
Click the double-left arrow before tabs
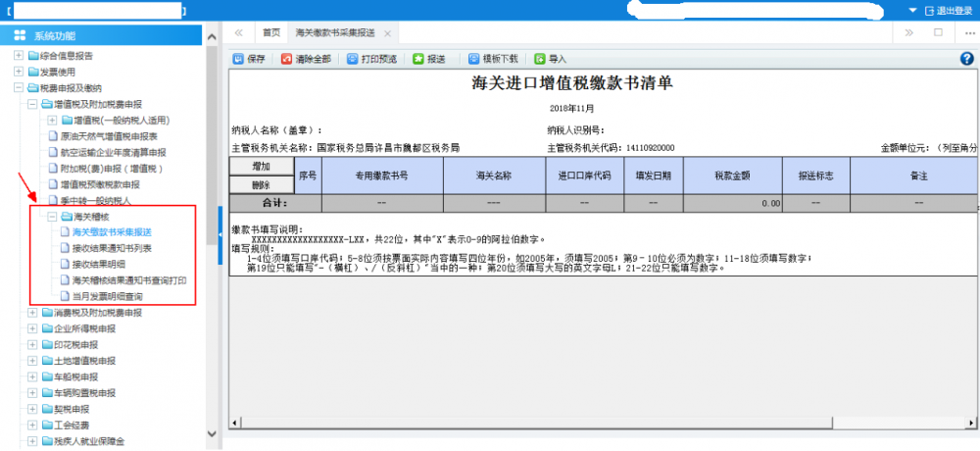[238, 32]
